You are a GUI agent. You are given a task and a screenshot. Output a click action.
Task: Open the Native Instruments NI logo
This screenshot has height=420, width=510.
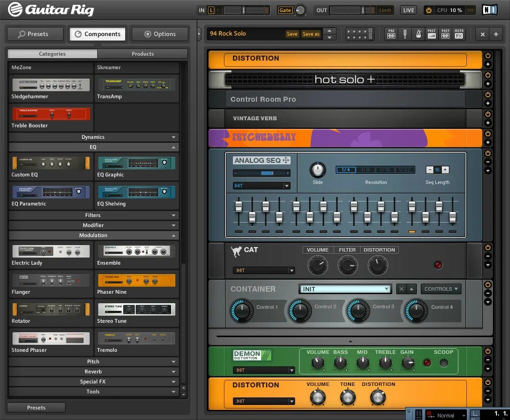click(490, 10)
